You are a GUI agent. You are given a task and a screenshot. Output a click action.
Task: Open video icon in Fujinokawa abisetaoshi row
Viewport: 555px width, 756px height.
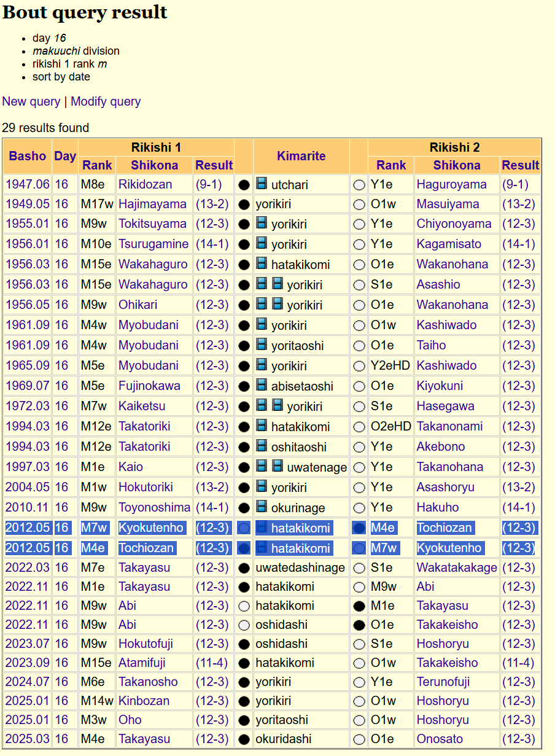[x=262, y=386]
